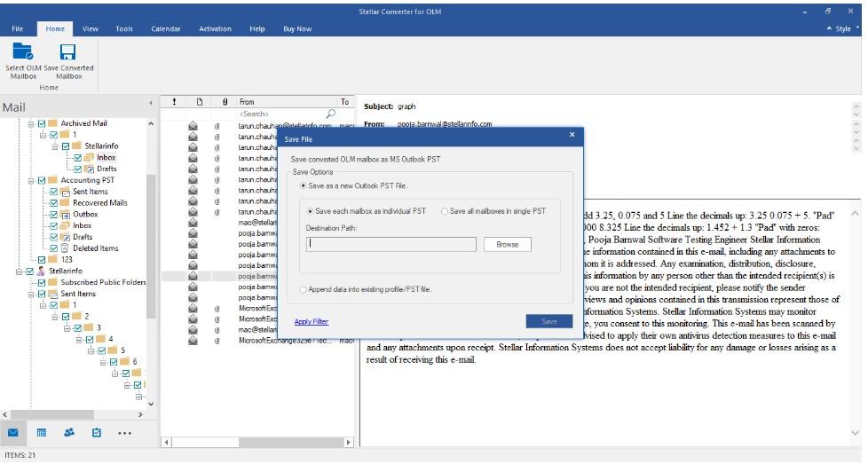Screen dimensions: 868x464
Task: Sort by importance exclamation column header
Action: (174, 102)
